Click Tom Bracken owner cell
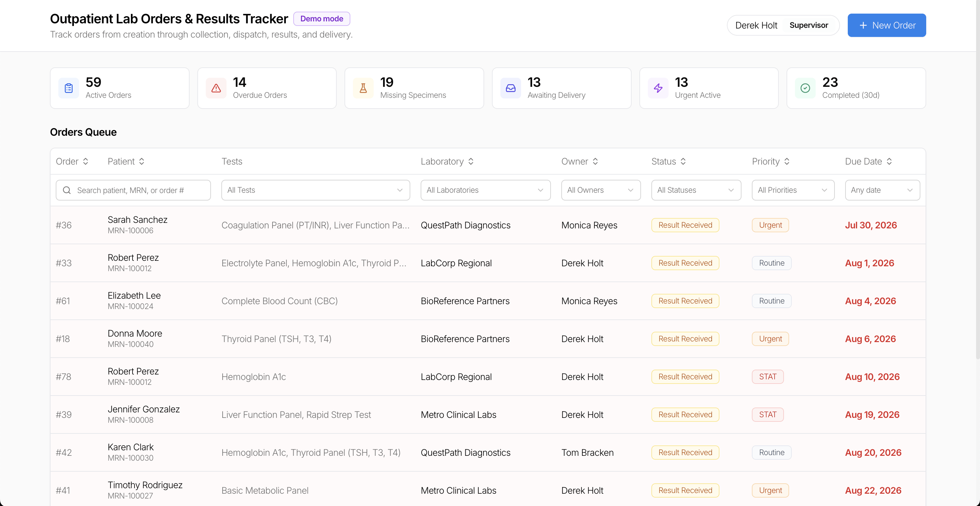 (588, 453)
